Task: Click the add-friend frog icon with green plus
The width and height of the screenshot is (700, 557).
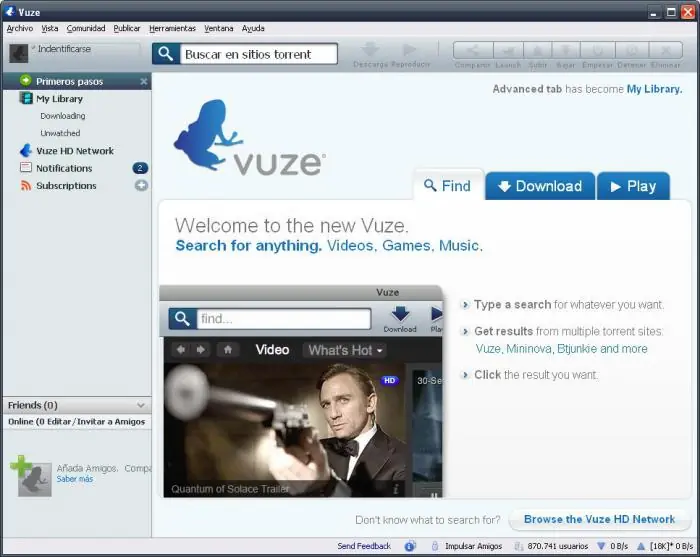Action: [31, 476]
